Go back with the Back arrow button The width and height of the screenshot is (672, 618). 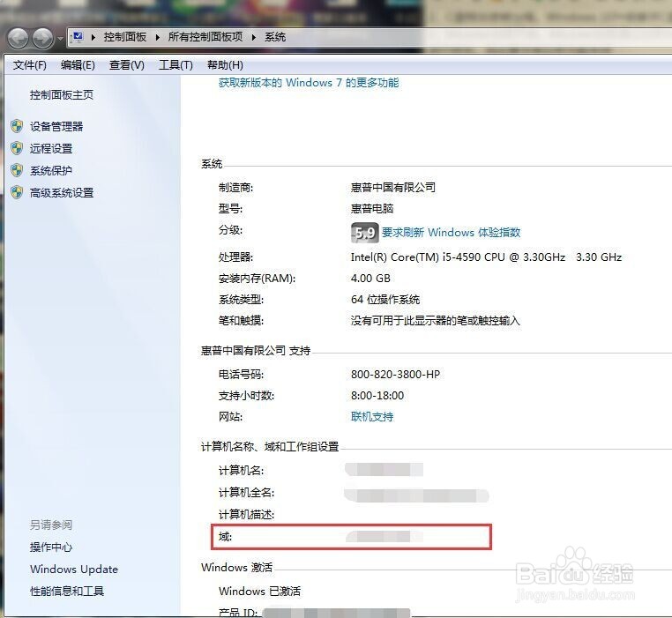pos(18,39)
